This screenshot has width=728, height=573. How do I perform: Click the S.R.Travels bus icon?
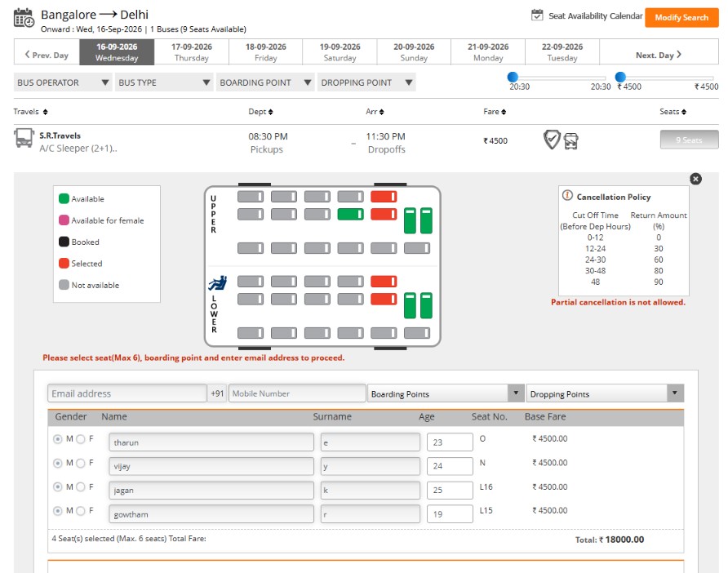pos(24,139)
